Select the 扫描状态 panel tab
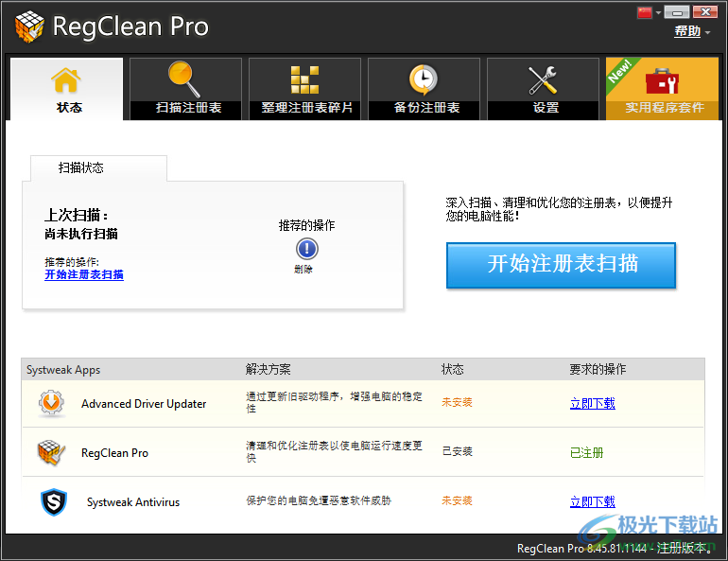This screenshot has width=728, height=561. click(x=98, y=167)
